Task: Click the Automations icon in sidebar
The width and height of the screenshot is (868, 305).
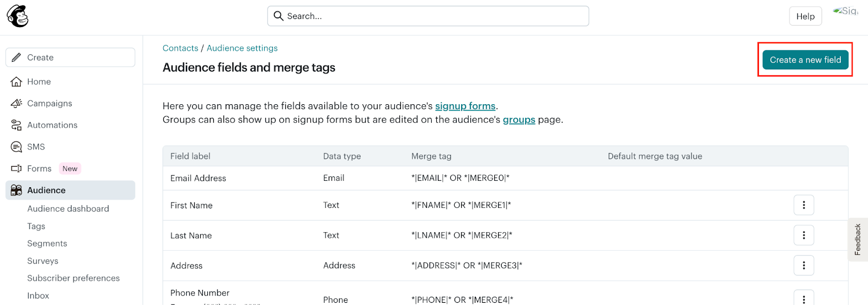Action: pos(16,125)
